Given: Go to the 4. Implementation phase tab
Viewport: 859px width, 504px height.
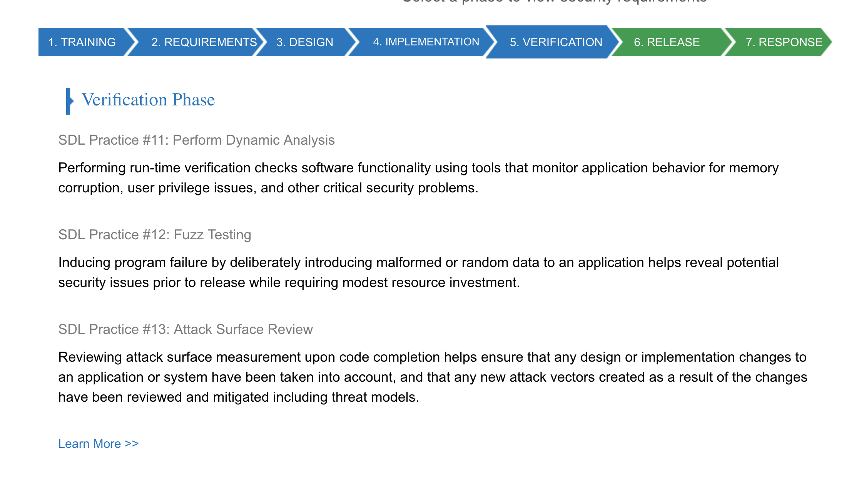Looking at the screenshot, I should pyautogui.click(x=426, y=42).
